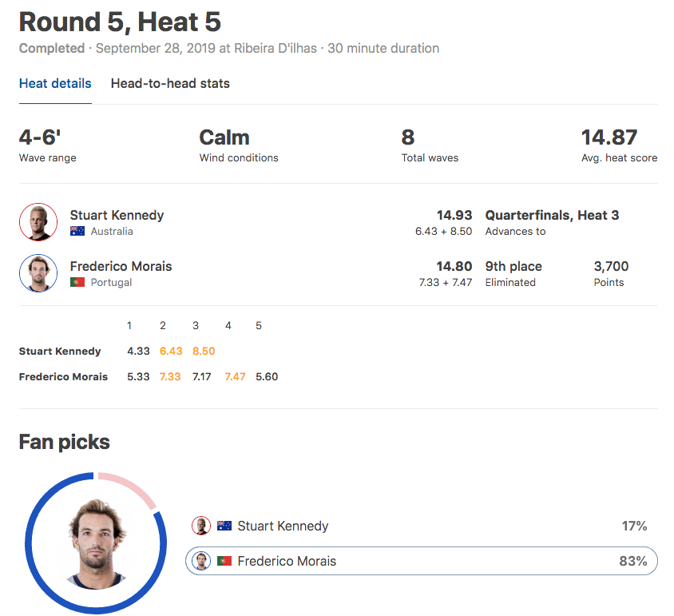The image size is (674, 616).
Task: Click the large Frederico Morais portrait in donut
Action: (x=97, y=544)
